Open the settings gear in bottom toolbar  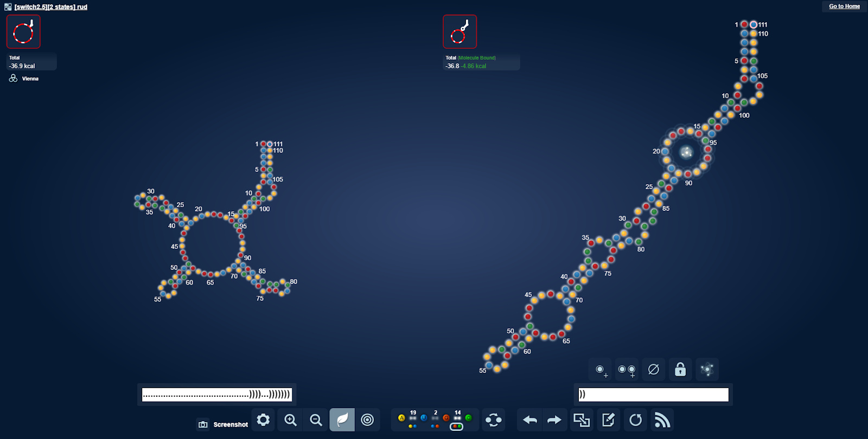263,420
